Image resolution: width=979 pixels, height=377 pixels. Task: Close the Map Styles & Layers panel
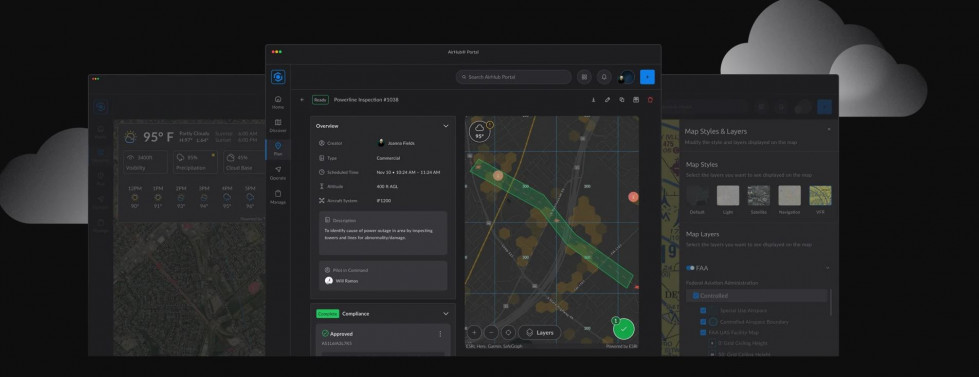[829, 130]
